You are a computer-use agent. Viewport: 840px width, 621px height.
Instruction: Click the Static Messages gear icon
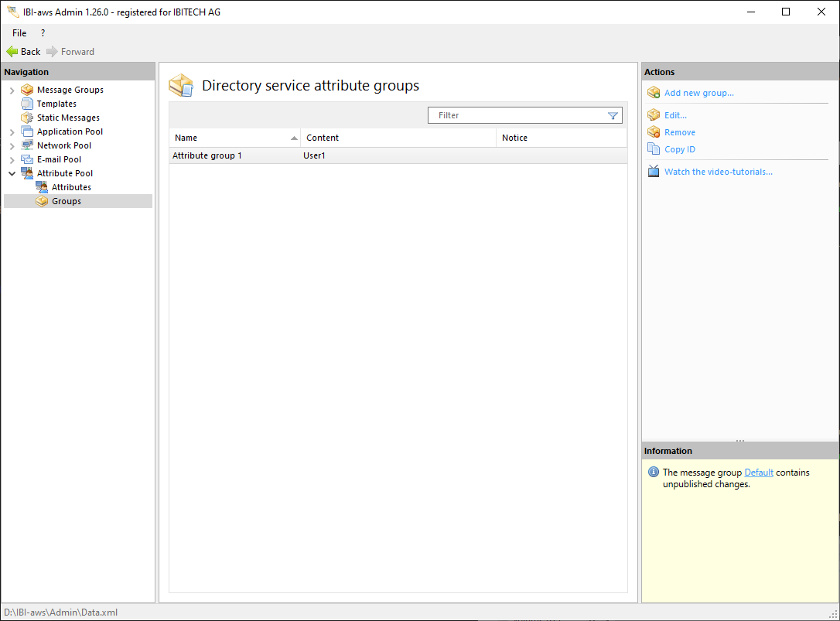pyautogui.click(x=27, y=118)
